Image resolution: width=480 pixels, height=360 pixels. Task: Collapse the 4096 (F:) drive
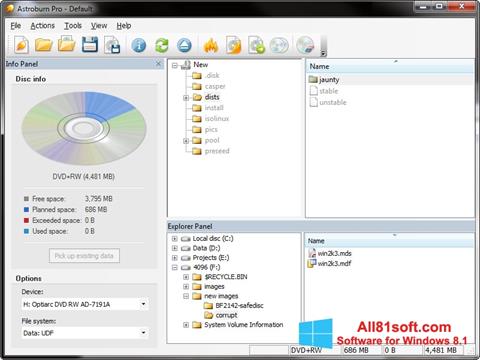coord(175,268)
